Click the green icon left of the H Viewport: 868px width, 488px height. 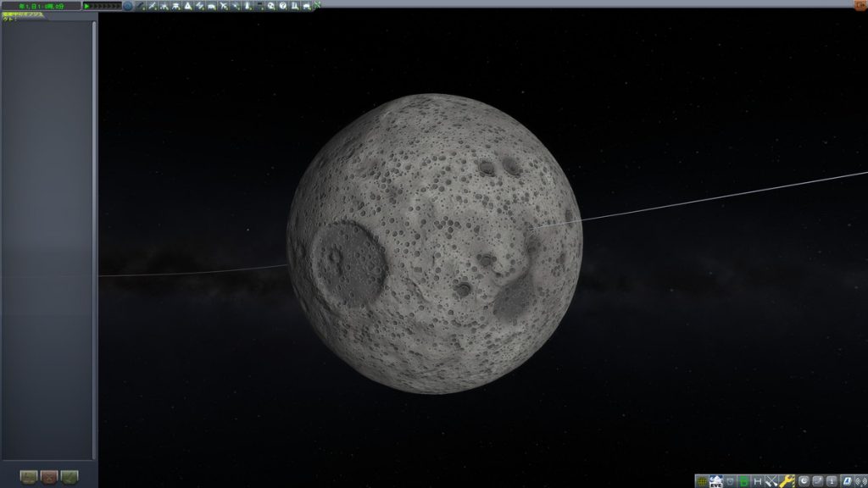point(743,481)
